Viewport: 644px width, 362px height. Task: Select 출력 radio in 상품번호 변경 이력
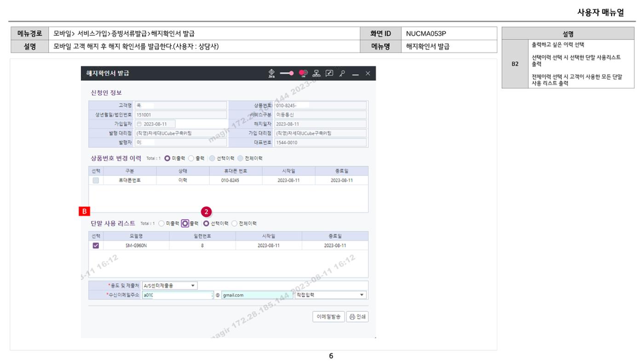[191, 158]
